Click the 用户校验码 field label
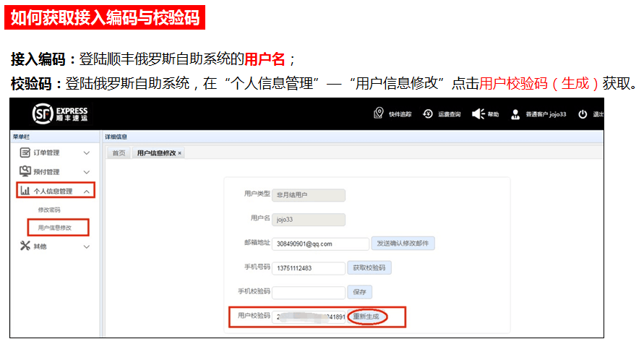 click(254, 315)
